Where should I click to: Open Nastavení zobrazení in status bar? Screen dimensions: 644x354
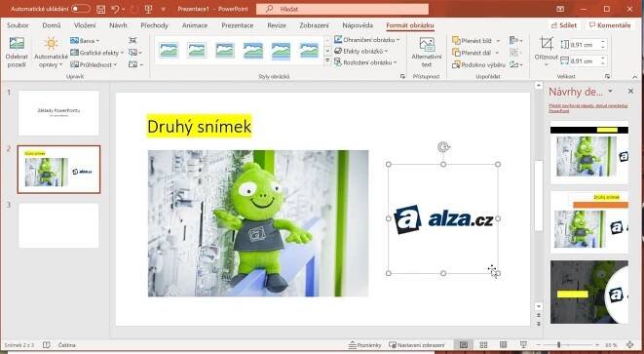point(417,345)
